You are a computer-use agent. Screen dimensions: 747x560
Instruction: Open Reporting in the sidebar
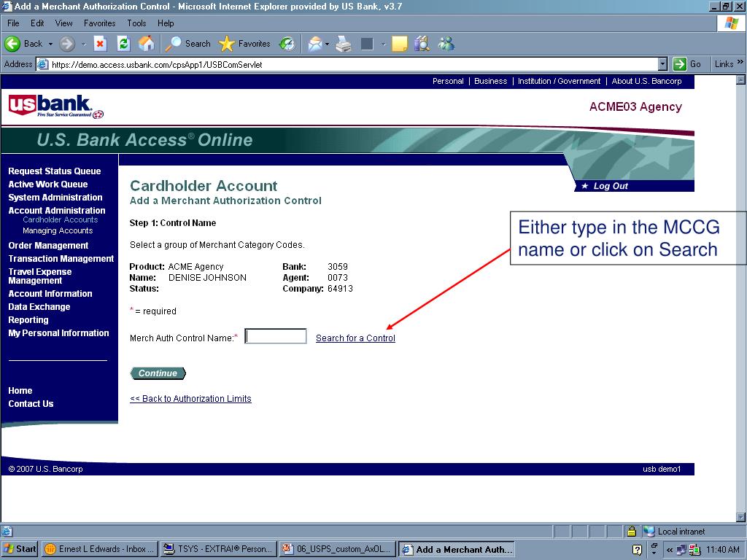tap(28, 320)
